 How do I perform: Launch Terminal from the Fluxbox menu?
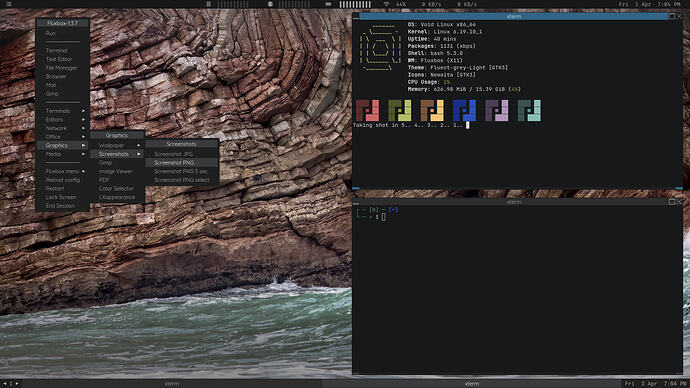(62, 51)
